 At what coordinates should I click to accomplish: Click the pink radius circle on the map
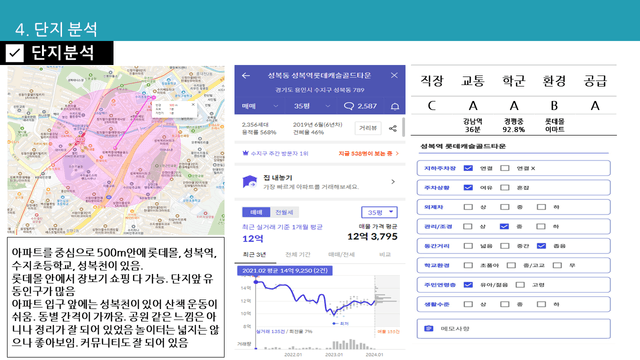pos(115,148)
